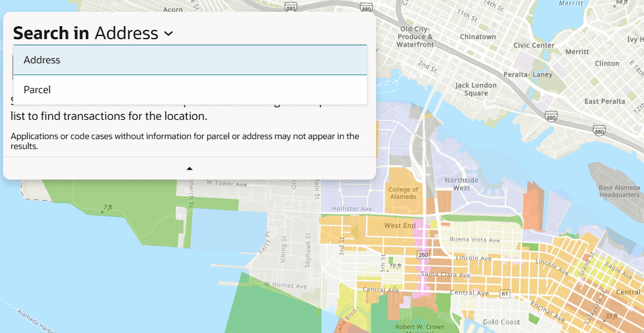The height and width of the screenshot is (333, 644).
Task: Click the Northside West map label
Action: (x=462, y=184)
